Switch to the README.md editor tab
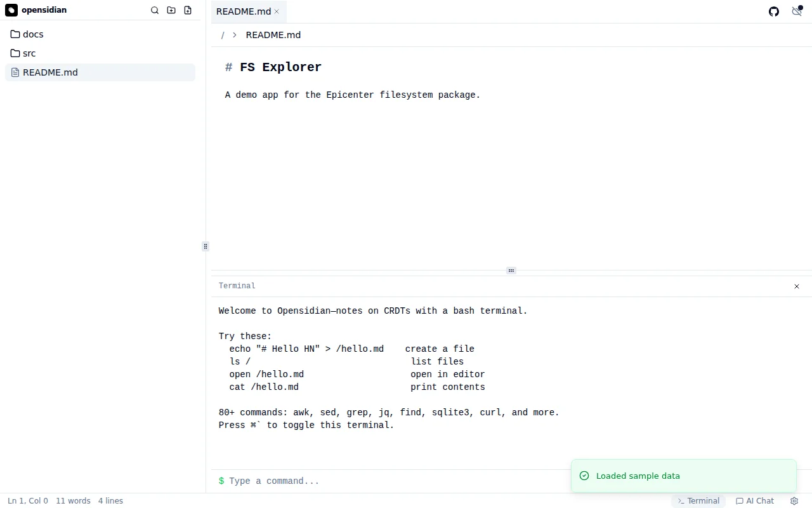812x508 pixels. coord(244,11)
